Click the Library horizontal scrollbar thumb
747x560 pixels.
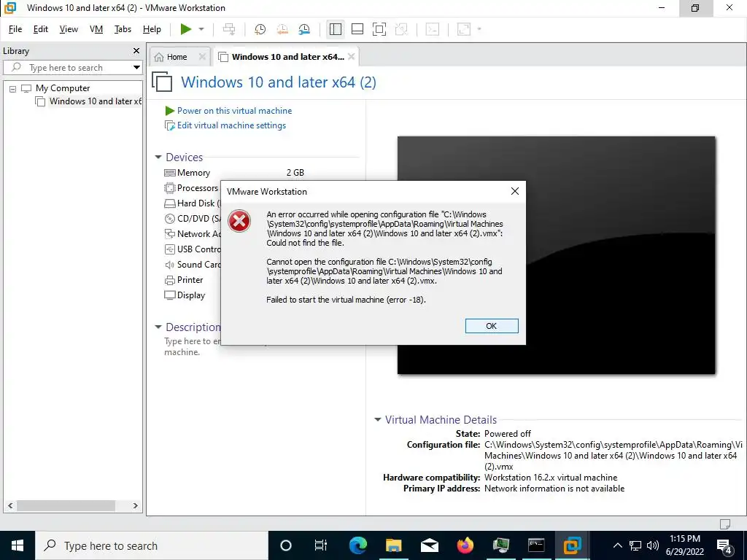pos(65,506)
